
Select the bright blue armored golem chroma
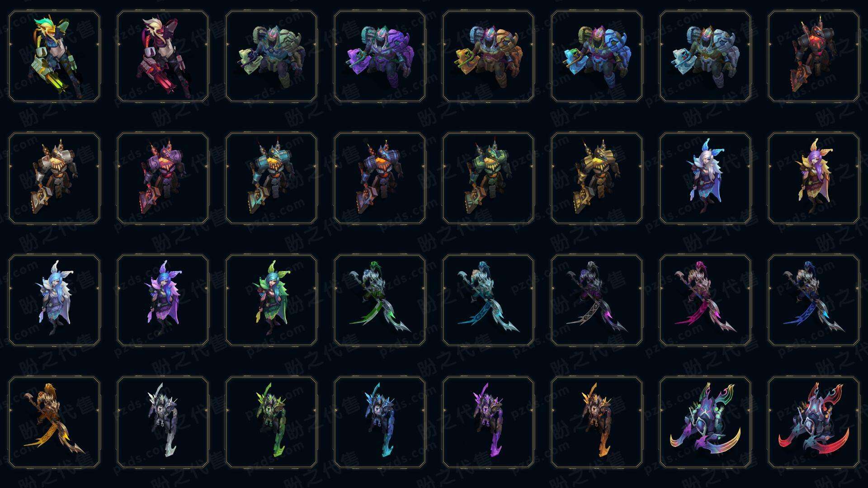(x=597, y=56)
